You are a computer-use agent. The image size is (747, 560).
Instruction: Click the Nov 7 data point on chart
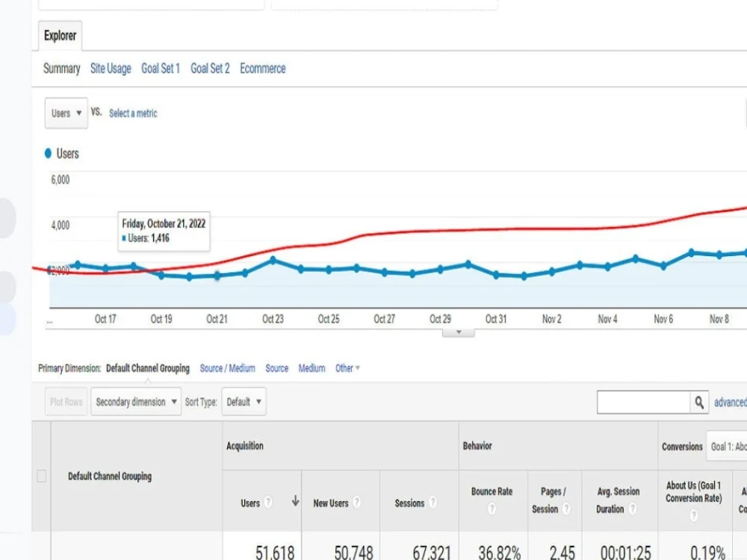[x=691, y=252]
